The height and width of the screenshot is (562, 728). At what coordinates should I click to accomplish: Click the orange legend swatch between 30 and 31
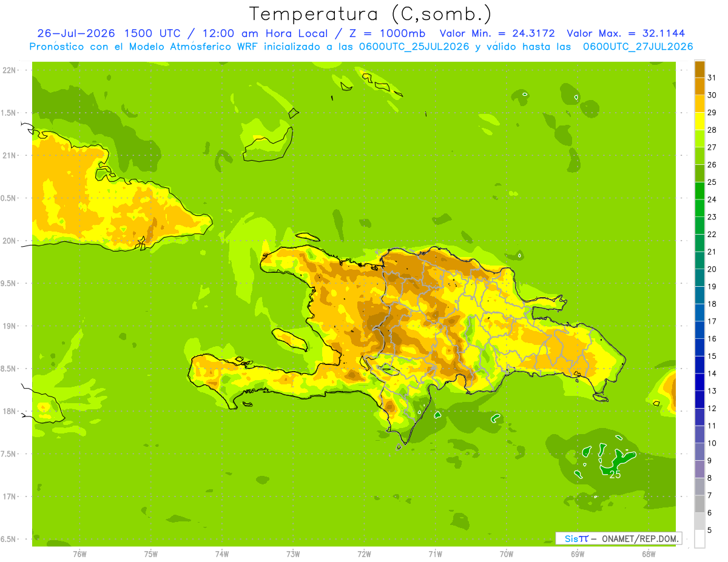pyautogui.click(x=699, y=85)
